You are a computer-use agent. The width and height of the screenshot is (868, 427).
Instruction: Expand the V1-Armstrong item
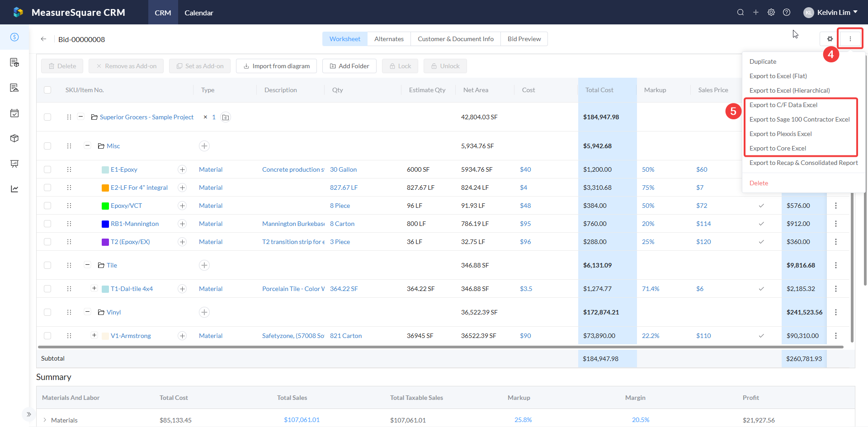(94, 335)
